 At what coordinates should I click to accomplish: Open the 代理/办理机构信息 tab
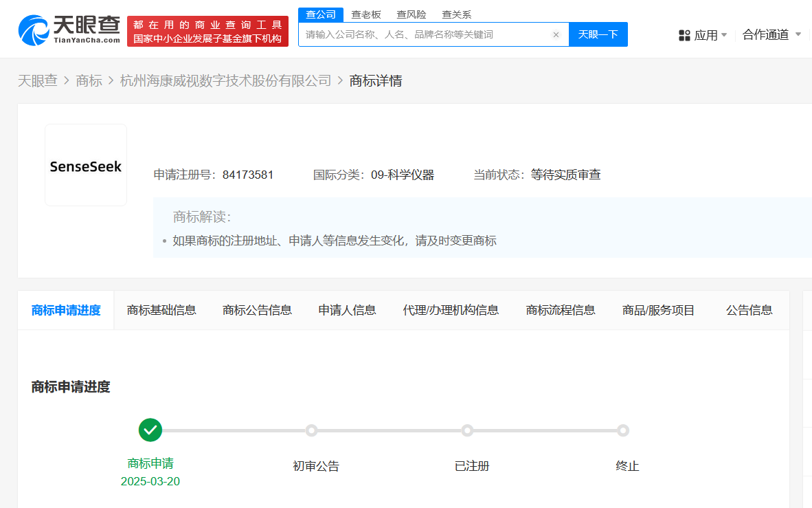click(451, 310)
